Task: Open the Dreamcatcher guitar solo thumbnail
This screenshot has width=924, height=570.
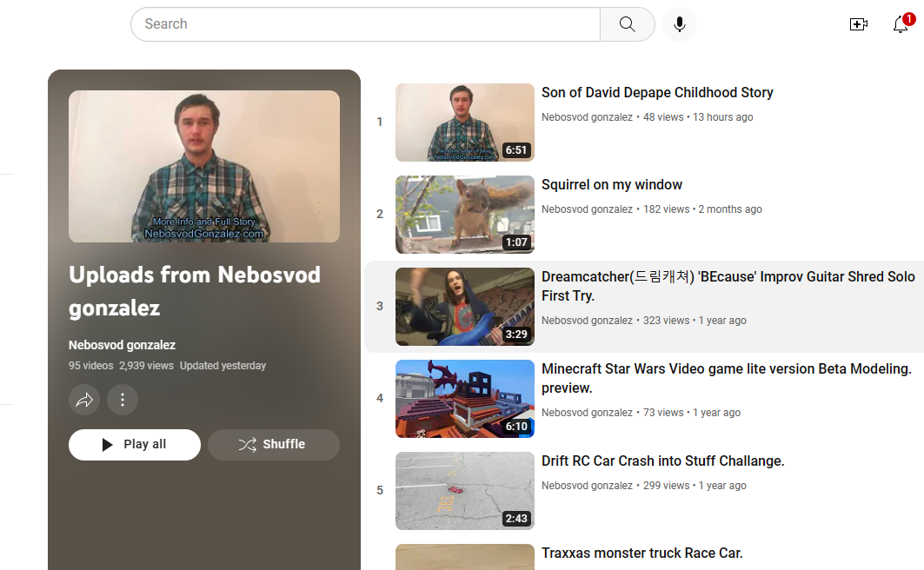Action: 465,307
